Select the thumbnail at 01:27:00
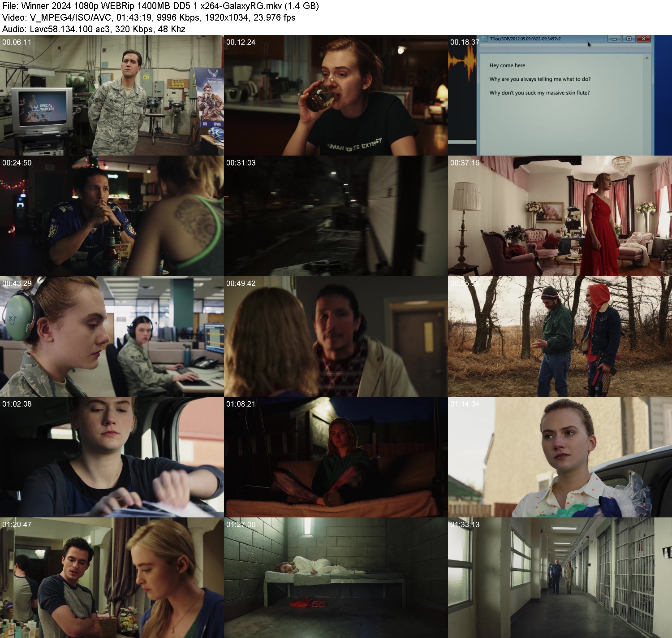The width and height of the screenshot is (672, 638). [336, 578]
